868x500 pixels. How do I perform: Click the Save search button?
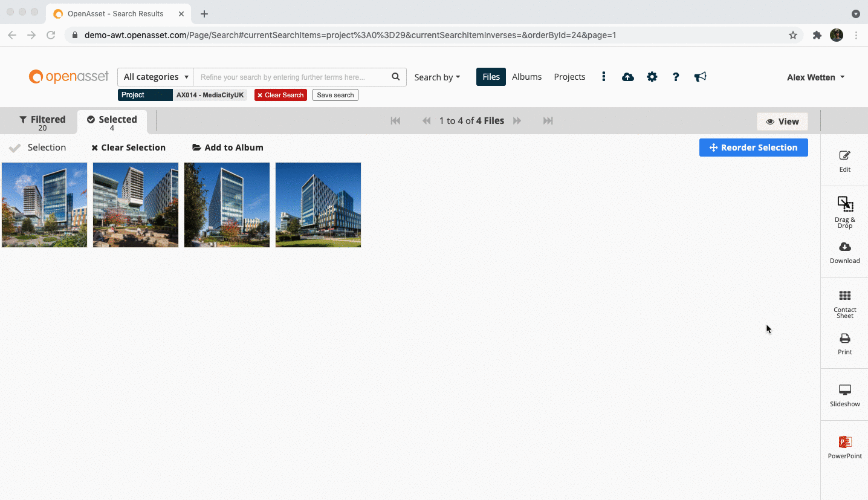click(x=335, y=95)
